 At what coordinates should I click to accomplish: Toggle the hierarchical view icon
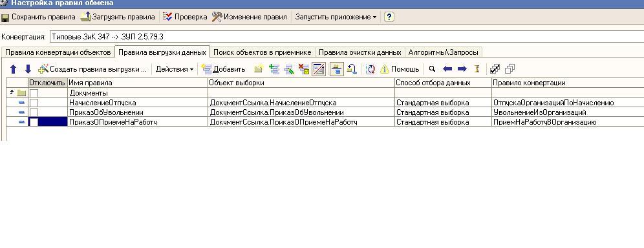pyautogui.click(x=337, y=69)
